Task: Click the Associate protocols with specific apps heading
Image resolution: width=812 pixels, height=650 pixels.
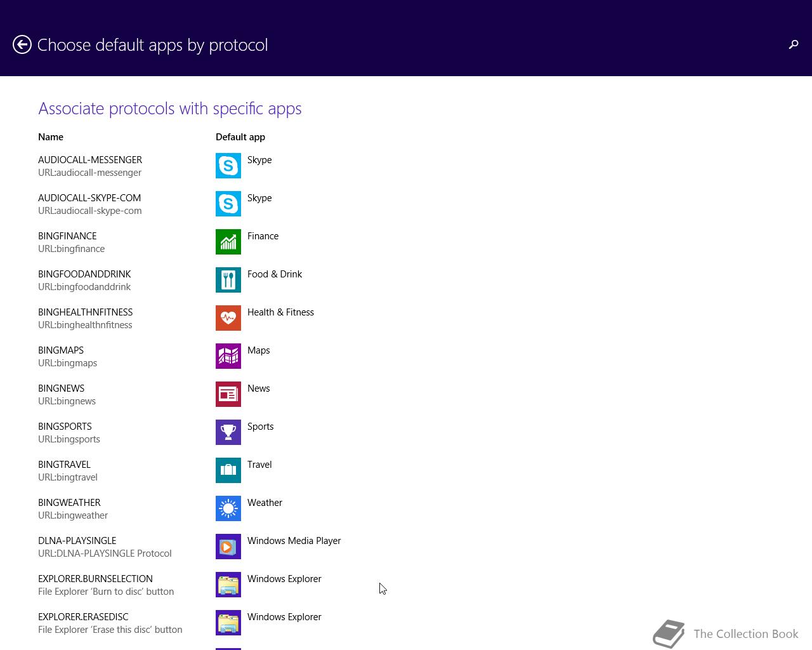Action: tap(170, 109)
